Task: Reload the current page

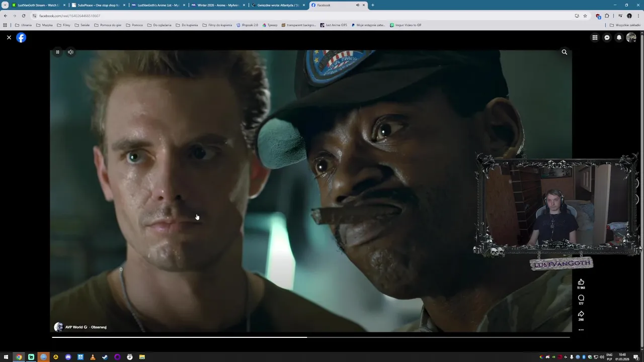Action: coord(24,16)
